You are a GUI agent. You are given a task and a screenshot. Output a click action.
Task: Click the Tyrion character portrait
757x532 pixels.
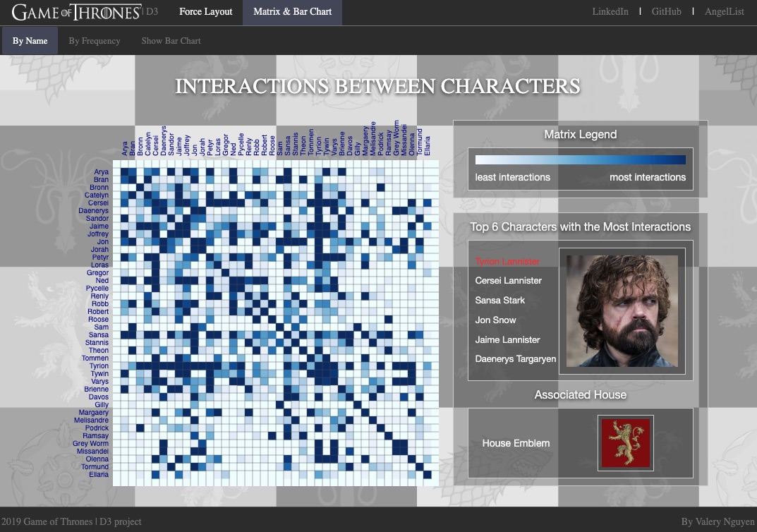point(622,311)
